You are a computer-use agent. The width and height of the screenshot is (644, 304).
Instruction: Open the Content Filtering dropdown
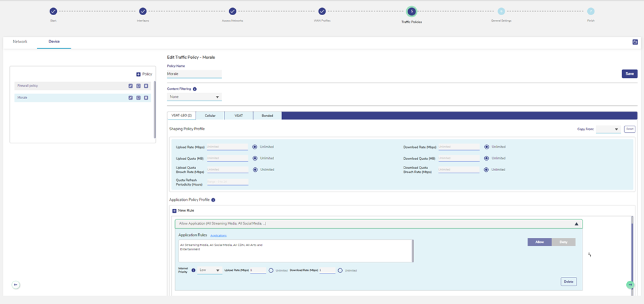[x=194, y=97]
